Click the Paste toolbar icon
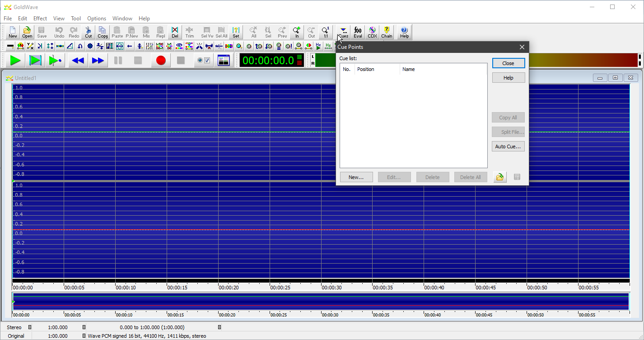This screenshot has width=644, height=340. click(117, 32)
